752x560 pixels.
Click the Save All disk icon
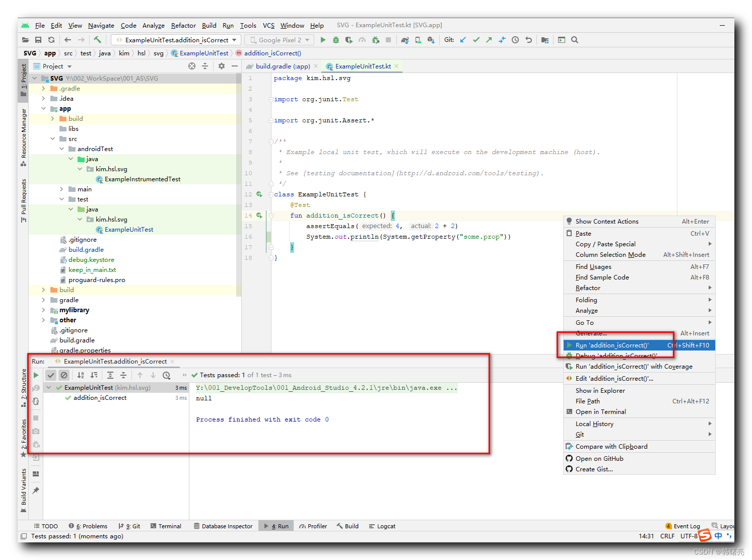[x=38, y=40]
